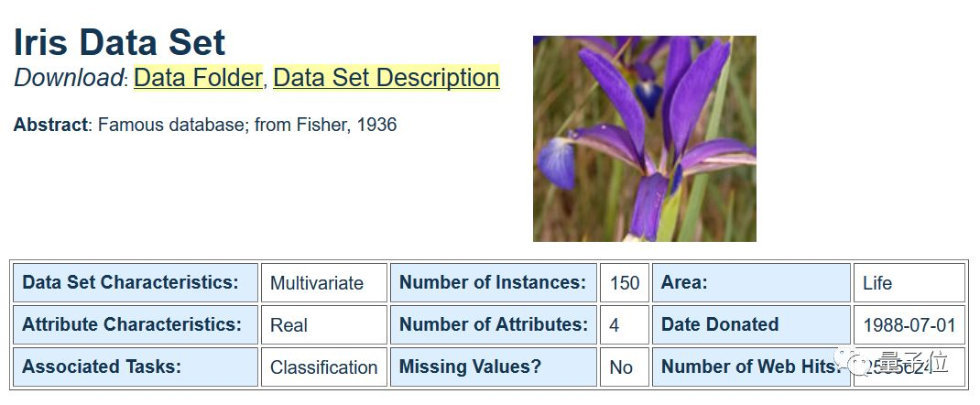
Task: Open the Data Folder download link
Action: (x=198, y=78)
